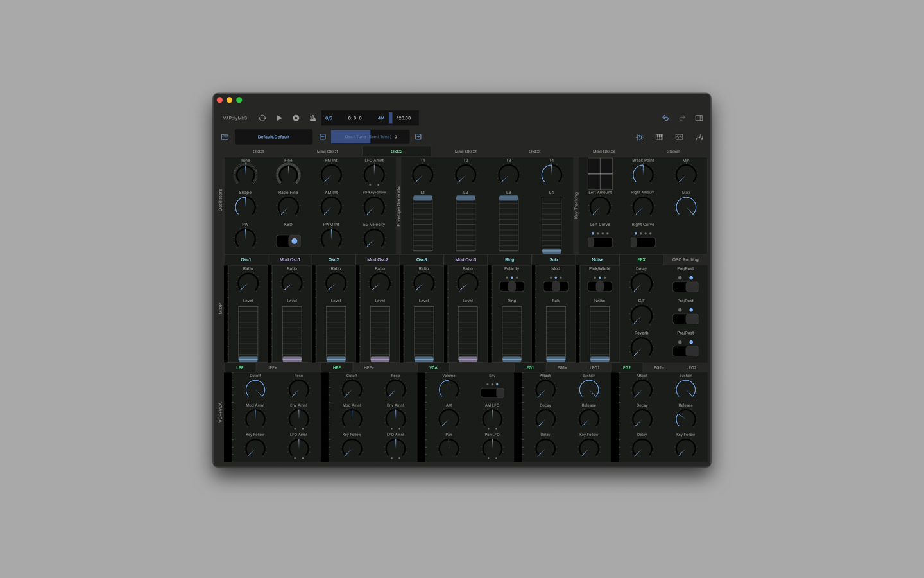
Task: Click the plus icon beside Osc1 Tune
Action: pos(418,137)
